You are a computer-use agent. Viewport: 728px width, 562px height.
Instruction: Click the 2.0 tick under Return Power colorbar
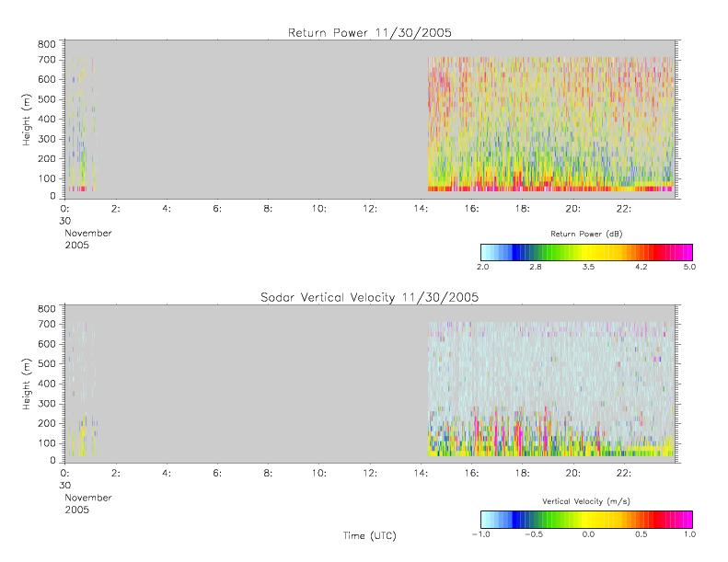(483, 267)
